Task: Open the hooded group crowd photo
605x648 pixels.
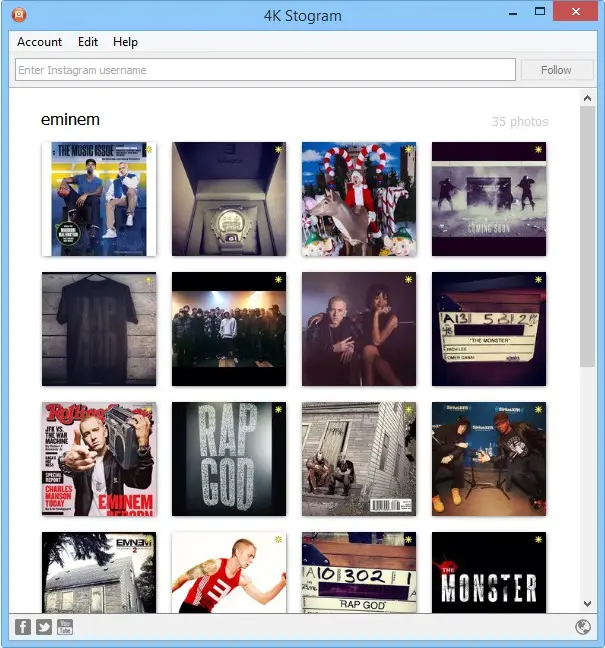Action: point(229,329)
